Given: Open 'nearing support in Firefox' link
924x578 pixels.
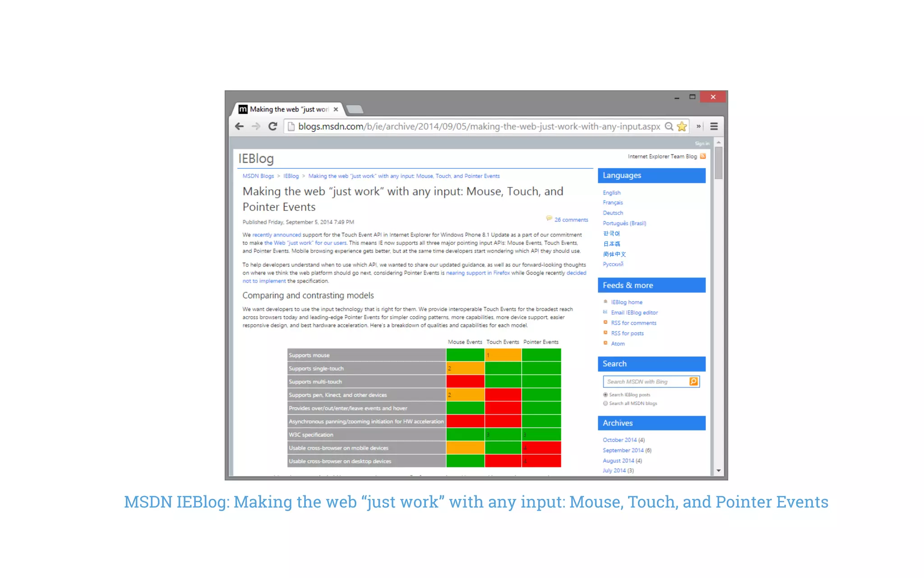Looking at the screenshot, I should point(478,273).
